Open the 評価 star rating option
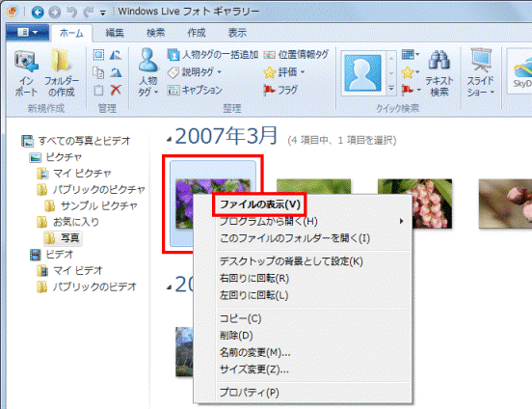 (x=284, y=72)
